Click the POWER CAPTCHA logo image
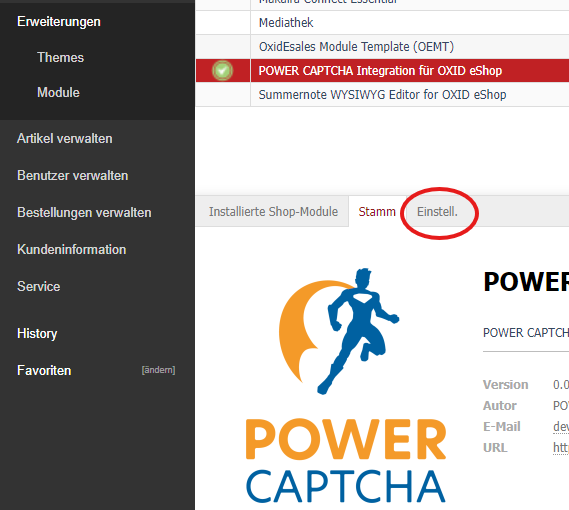This screenshot has width=569, height=510. click(x=345, y=385)
